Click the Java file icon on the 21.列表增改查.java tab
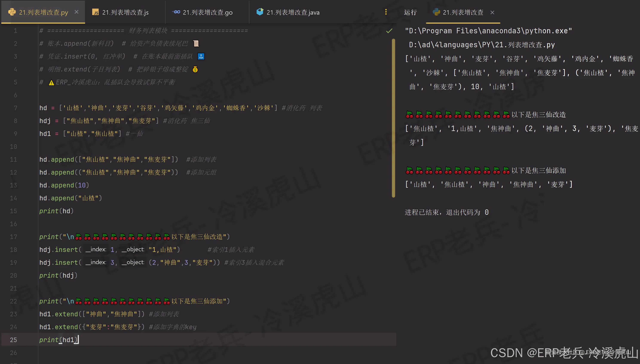The image size is (640, 364). tap(260, 12)
